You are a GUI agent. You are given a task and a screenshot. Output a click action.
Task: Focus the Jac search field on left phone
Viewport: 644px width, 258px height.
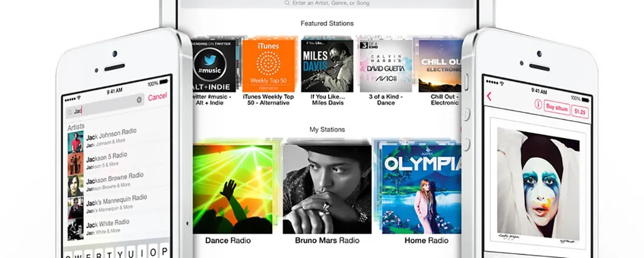tap(104, 106)
